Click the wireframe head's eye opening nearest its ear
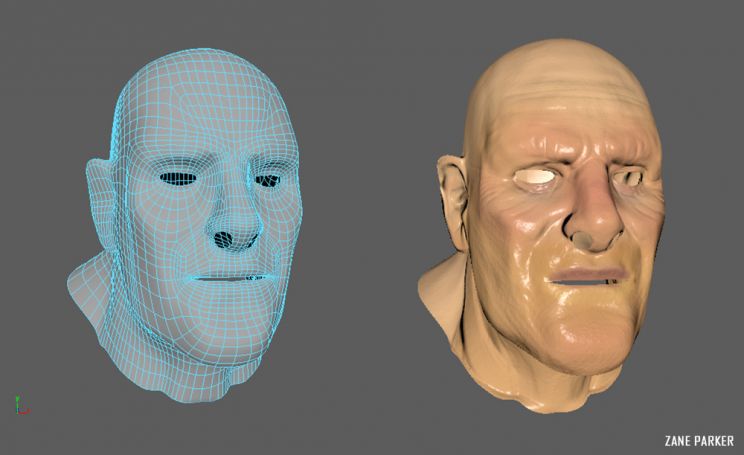This screenshot has width=744, height=455. click(179, 180)
